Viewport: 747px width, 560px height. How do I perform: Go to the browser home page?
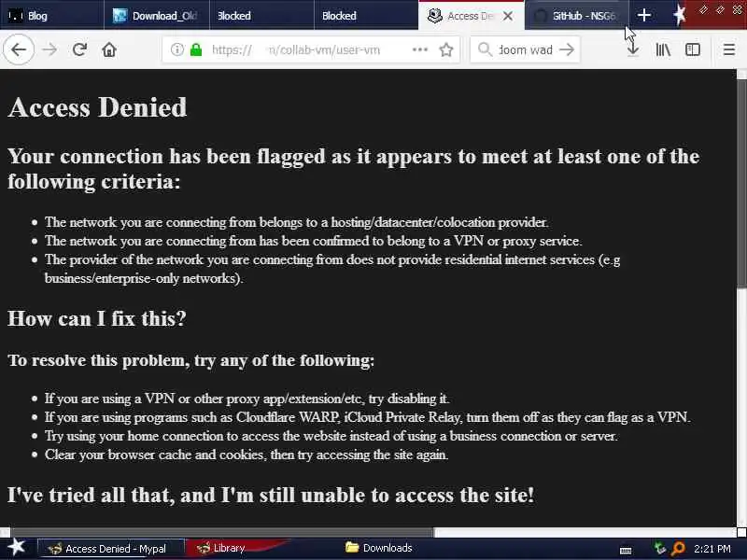click(x=109, y=49)
